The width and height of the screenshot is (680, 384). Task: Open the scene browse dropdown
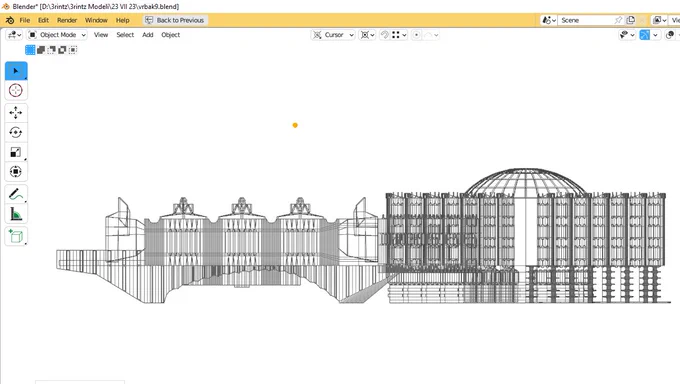549,20
